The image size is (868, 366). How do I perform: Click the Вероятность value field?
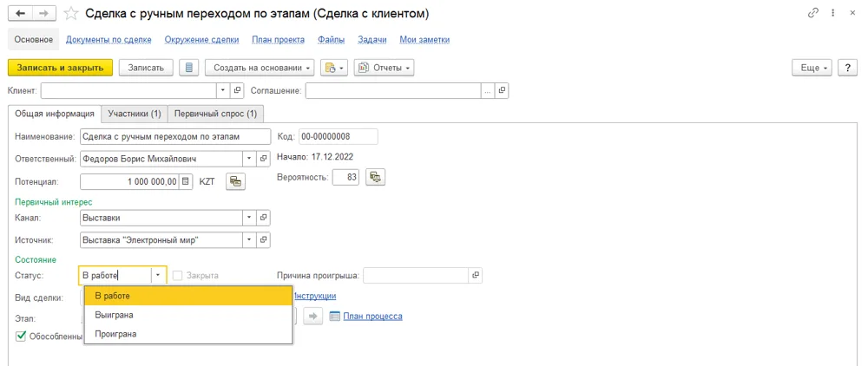point(346,177)
